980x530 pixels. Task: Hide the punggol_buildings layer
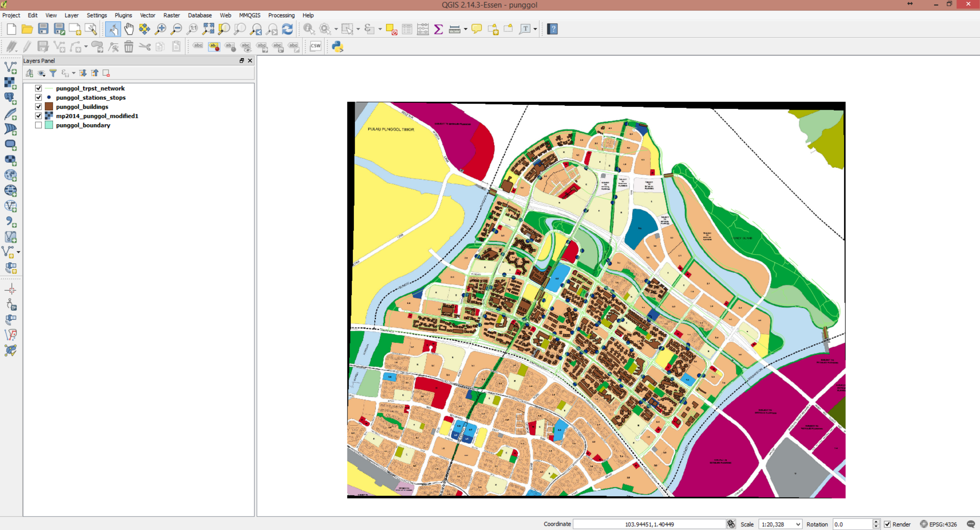(x=38, y=107)
